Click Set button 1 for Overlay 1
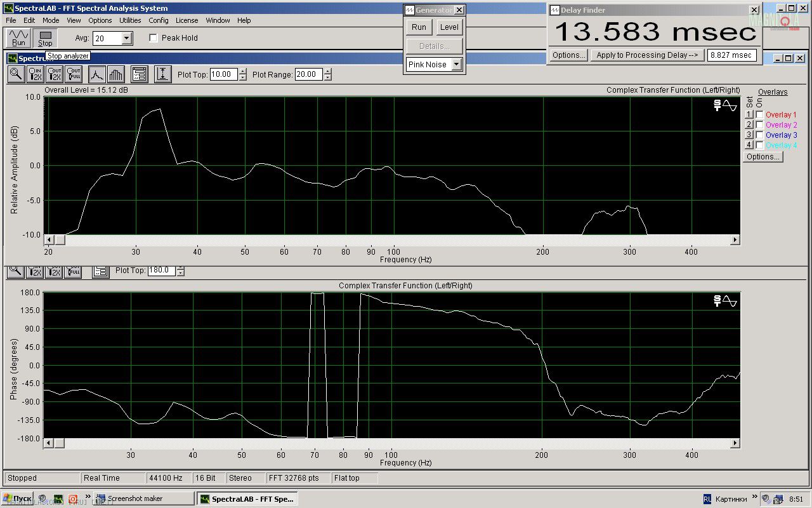 click(x=749, y=115)
